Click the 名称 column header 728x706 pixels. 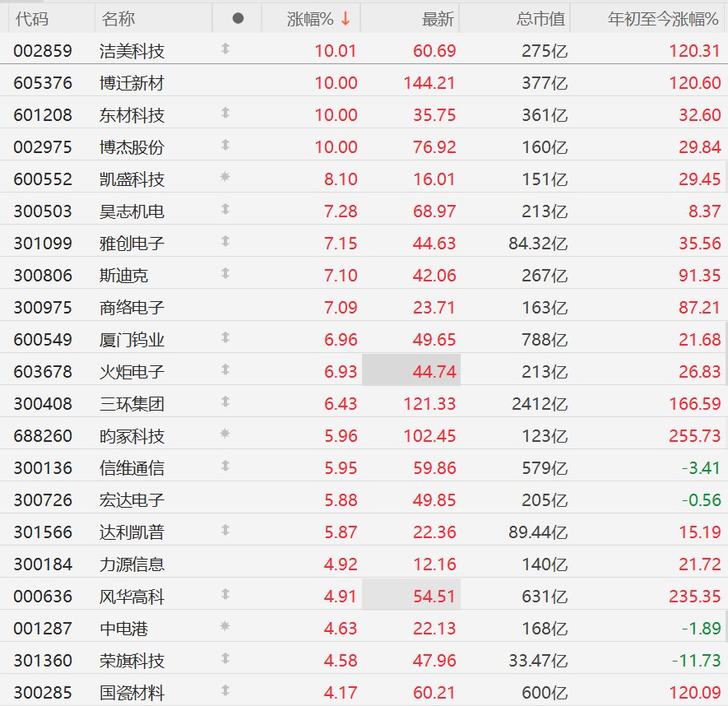(118, 19)
